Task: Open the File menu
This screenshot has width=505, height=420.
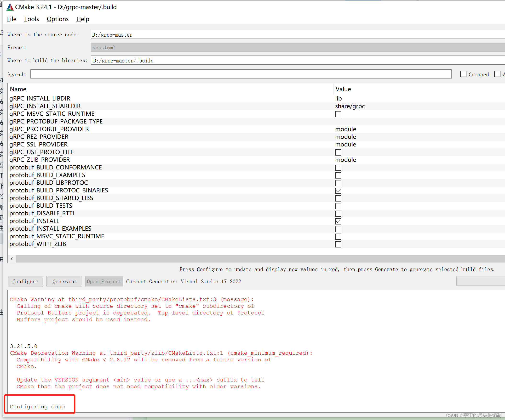Action: pos(11,19)
